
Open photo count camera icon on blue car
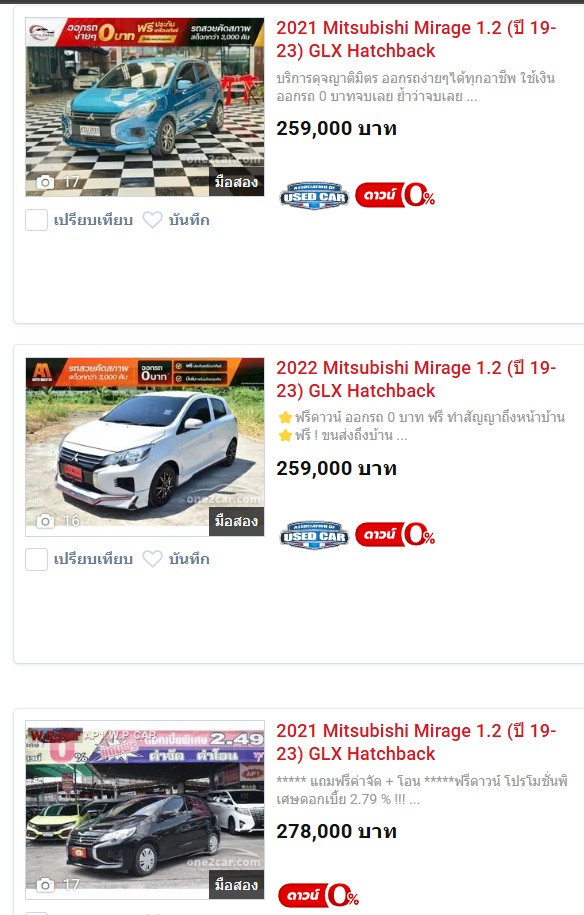point(45,182)
